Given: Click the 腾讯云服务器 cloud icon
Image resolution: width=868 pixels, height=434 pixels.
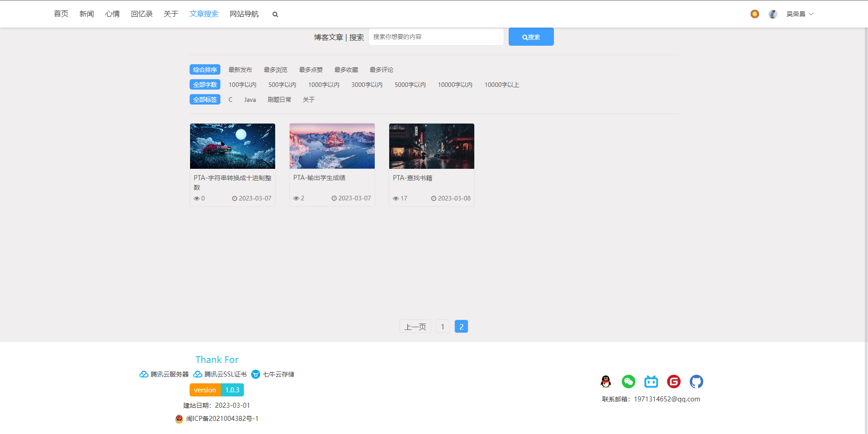Looking at the screenshot, I should point(144,374).
